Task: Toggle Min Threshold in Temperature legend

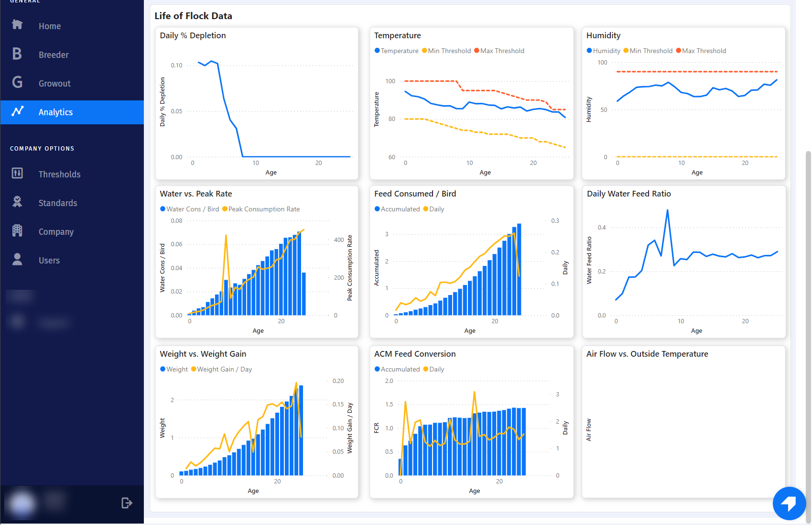Action: tap(446, 51)
